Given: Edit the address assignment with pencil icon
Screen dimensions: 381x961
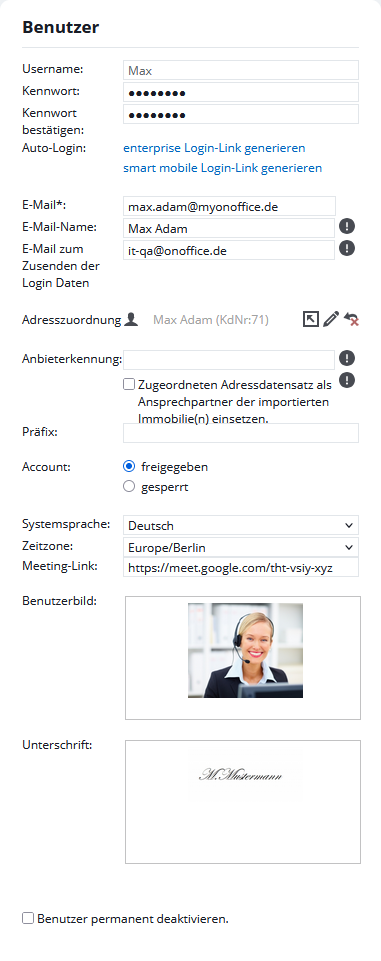Looking at the screenshot, I should click(331, 319).
